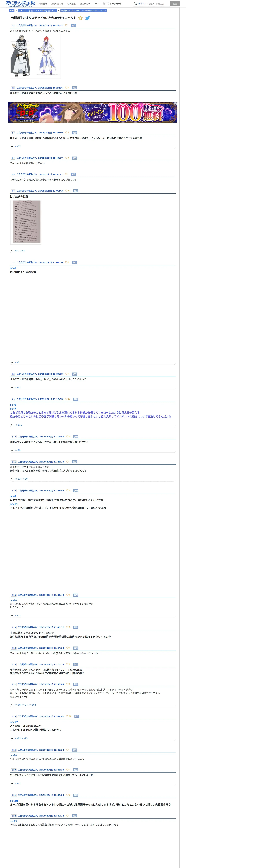Open 個人設定 in the top navigation
This screenshot has height=868, width=262.
[71, 4]
